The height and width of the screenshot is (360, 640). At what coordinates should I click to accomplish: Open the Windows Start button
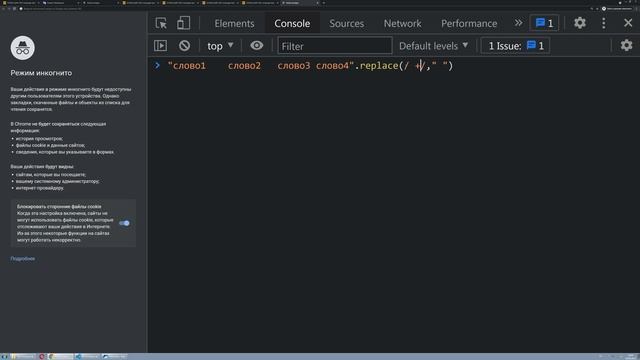coord(5,356)
